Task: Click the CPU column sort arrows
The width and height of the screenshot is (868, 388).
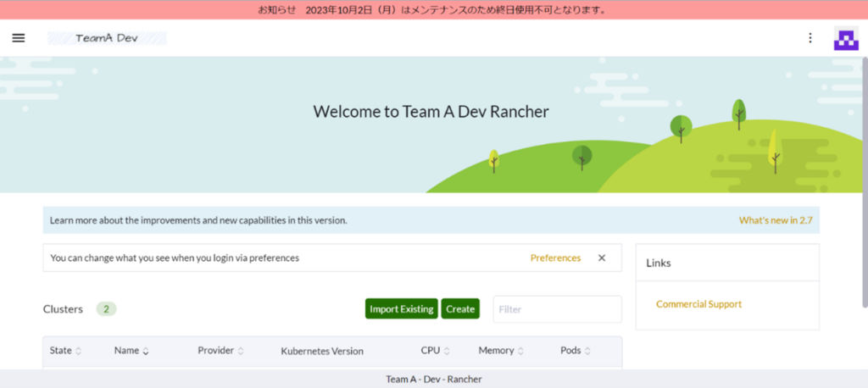Action: pos(447,351)
